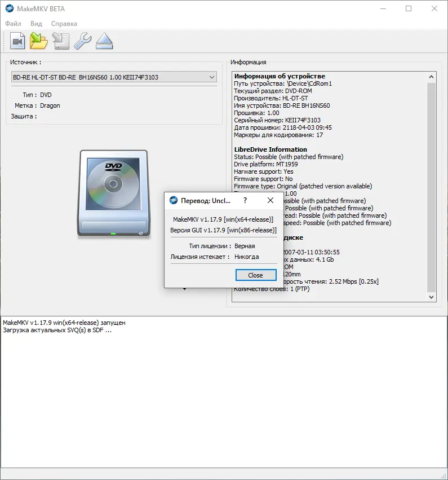Click the open folder toolbar icon
Image resolution: width=448 pixels, height=480 pixels.
pos(38,41)
